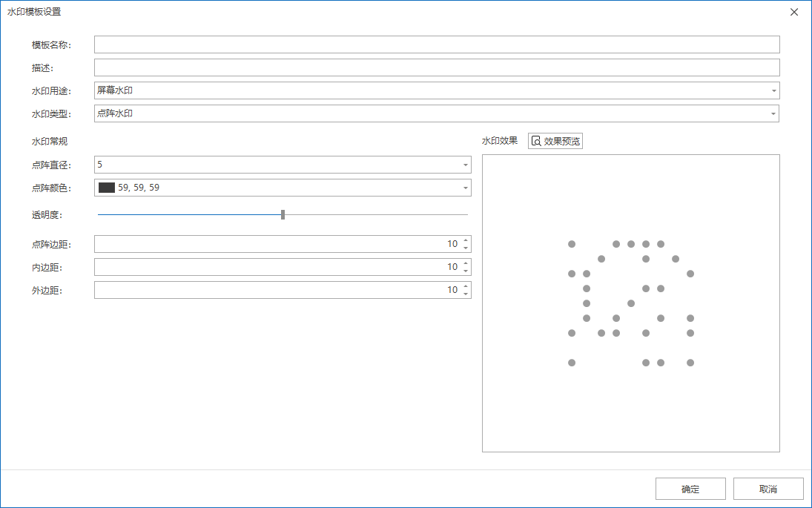
Task: Decrement 外边距 value with down arrow
Action: [x=466, y=294]
